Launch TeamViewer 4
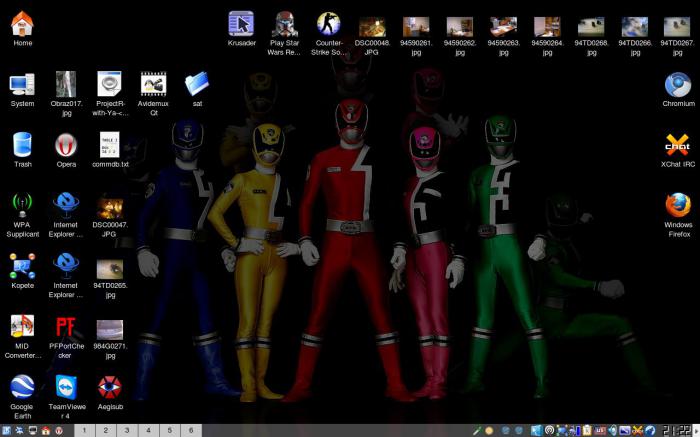This screenshot has height=437, width=700. point(67,397)
